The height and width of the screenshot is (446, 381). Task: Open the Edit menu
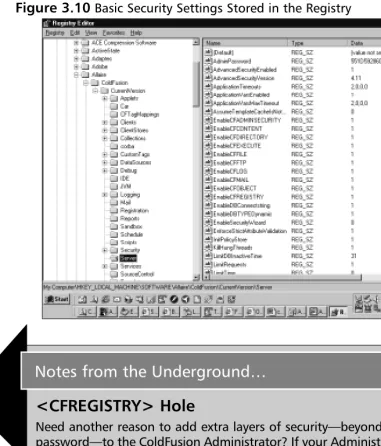(75, 33)
